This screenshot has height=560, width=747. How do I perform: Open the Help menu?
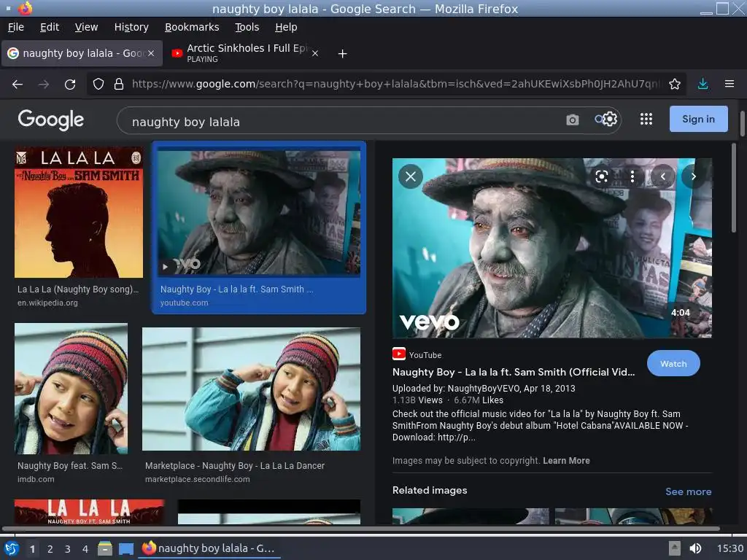tap(286, 27)
